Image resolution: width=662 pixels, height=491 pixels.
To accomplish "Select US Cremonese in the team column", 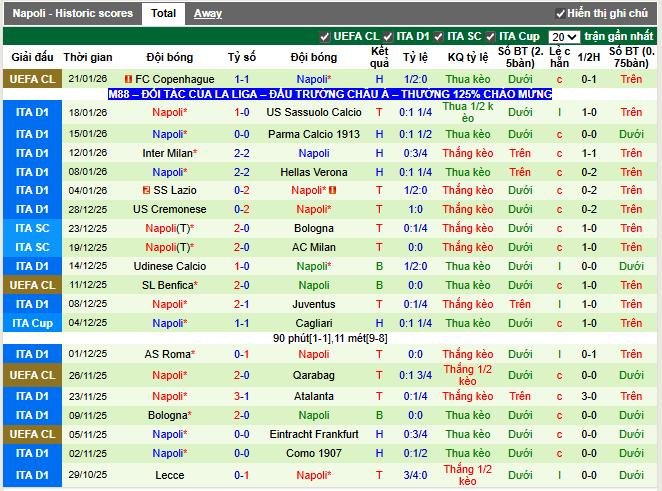I will (x=170, y=209).
